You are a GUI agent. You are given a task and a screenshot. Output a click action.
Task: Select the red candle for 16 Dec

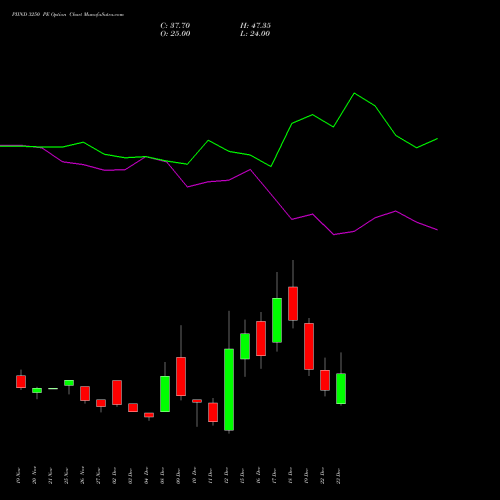(261, 339)
